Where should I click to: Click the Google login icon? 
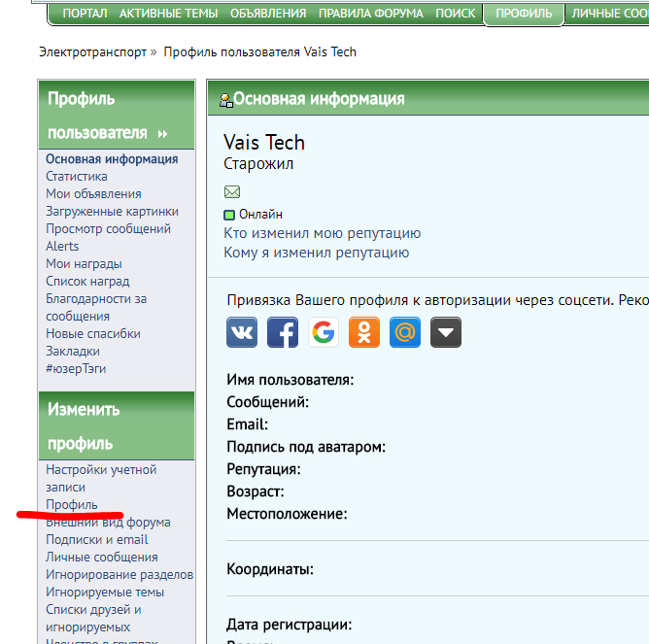324,332
